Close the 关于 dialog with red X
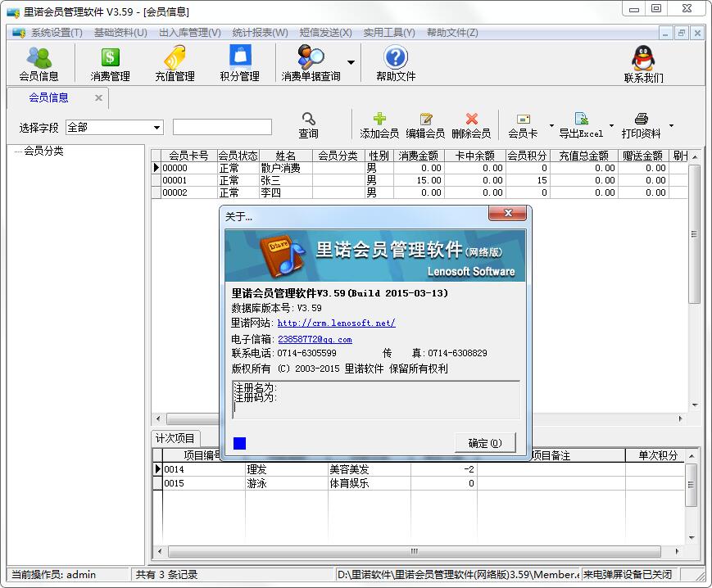712x588 pixels. pos(508,213)
